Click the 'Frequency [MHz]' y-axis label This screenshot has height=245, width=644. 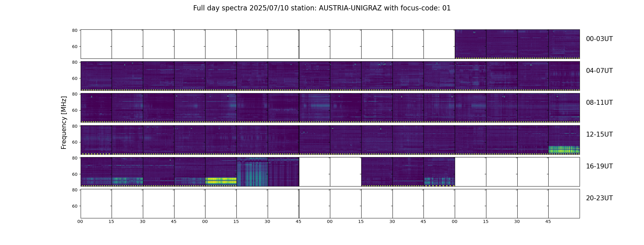pyautogui.click(x=64, y=123)
